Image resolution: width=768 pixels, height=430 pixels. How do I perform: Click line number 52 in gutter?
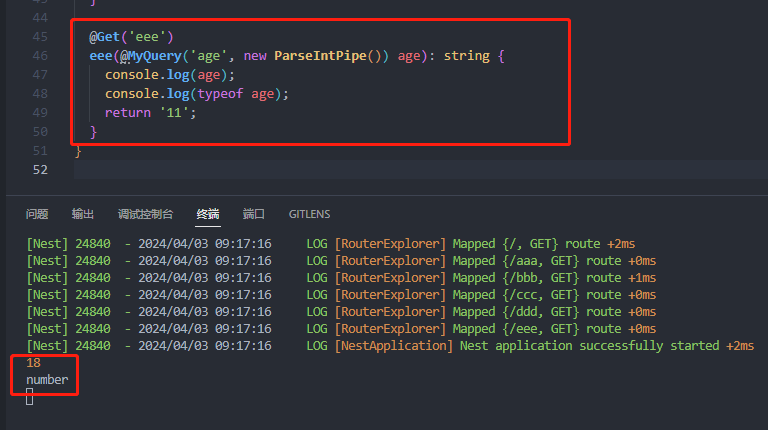(x=40, y=170)
